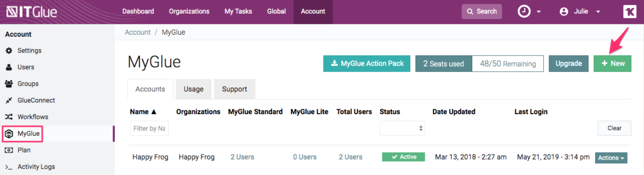Click the Mar 13, 2018 date cell

[x=471, y=157]
